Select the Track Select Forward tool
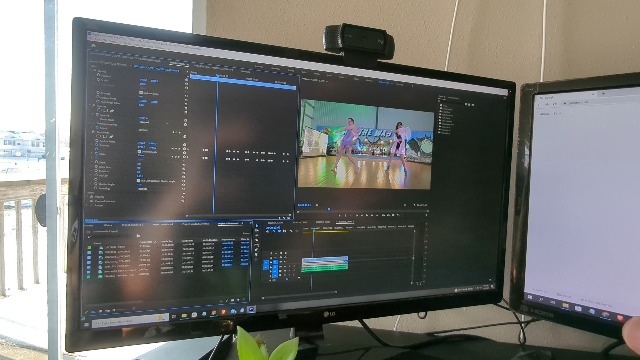This screenshot has width=640, height=360. 257,231
